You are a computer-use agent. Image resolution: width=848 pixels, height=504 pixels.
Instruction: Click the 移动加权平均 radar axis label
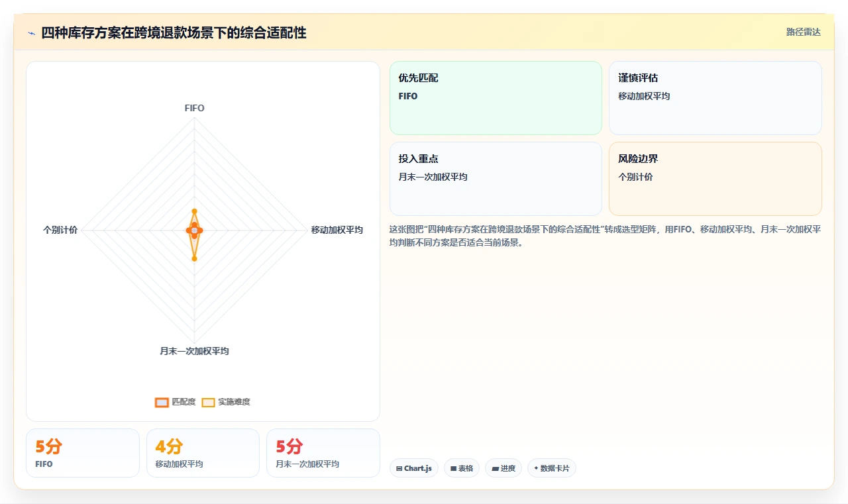(337, 230)
